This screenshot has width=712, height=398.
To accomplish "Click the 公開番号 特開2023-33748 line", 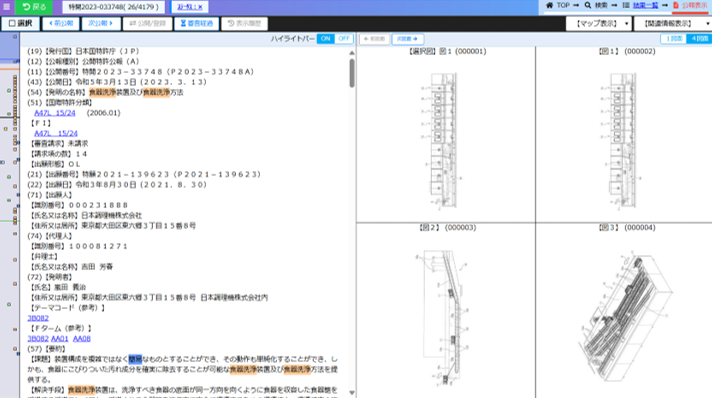I will pos(141,72).
